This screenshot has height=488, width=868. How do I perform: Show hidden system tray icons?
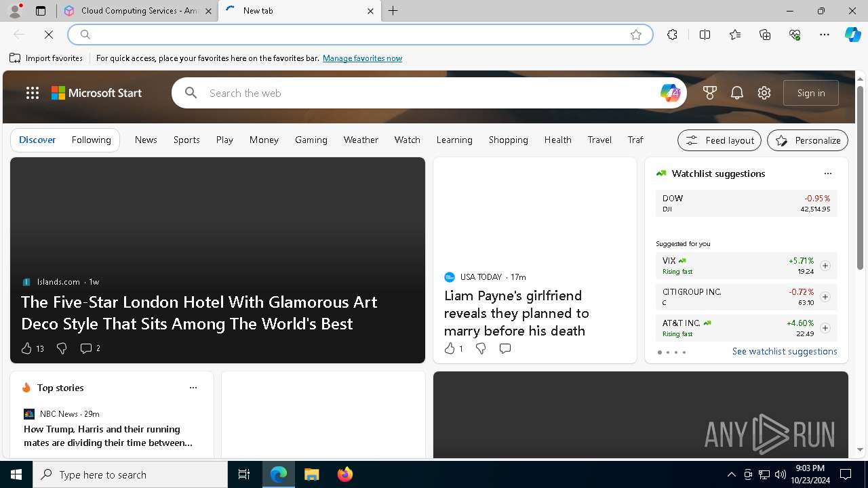[x=731, y=474]
